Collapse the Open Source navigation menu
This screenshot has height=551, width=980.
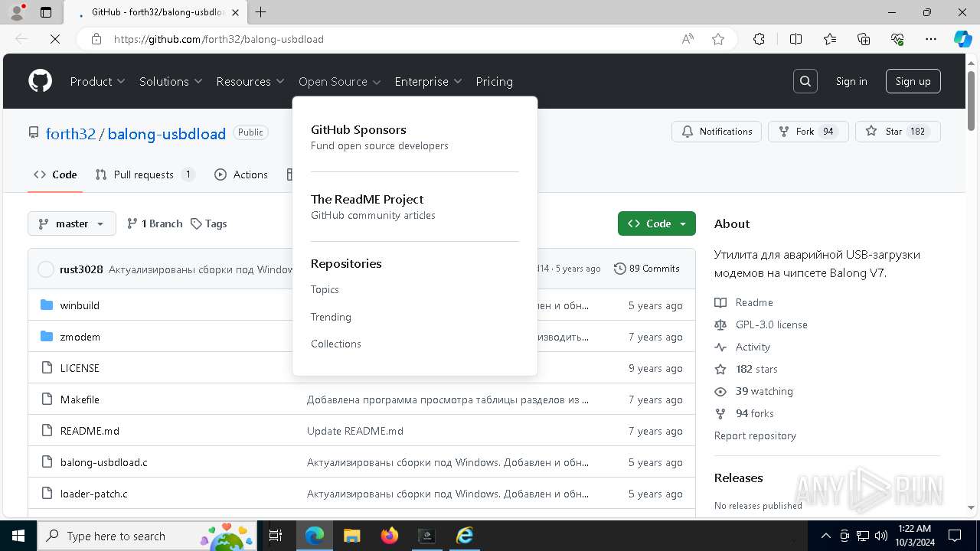[x=340, y=81]
